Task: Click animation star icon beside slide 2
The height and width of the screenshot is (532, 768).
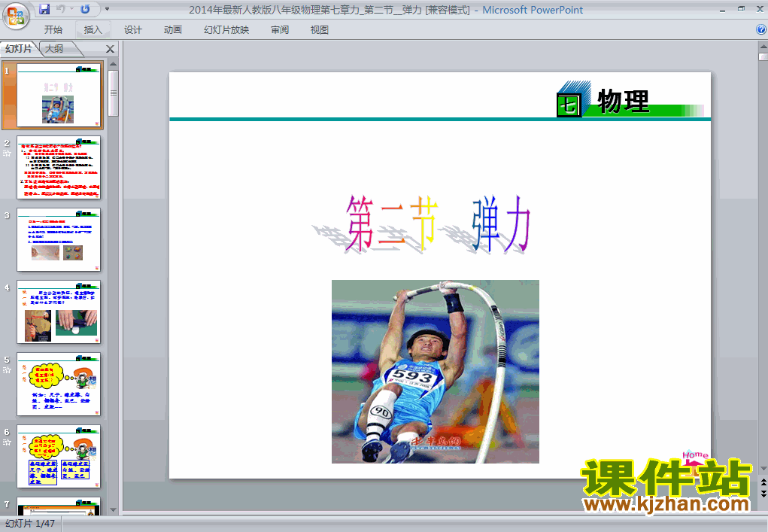Action: (x=7, y=154)
